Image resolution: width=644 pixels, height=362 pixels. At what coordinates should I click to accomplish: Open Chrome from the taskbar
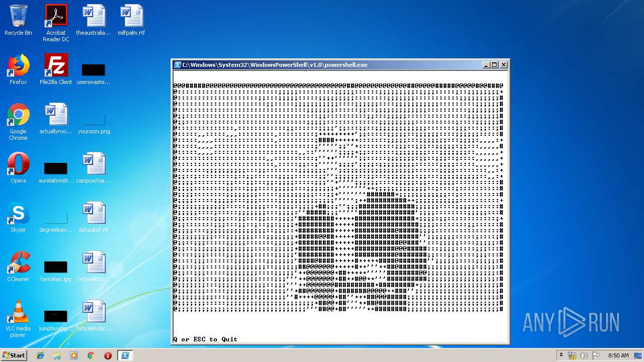(x=91, y=355)
